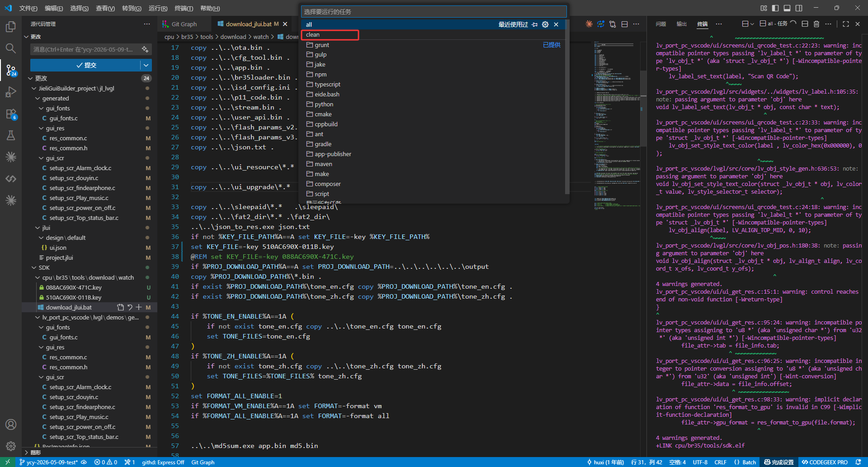Open the 运行(R) menu

[x=158, y=8]
